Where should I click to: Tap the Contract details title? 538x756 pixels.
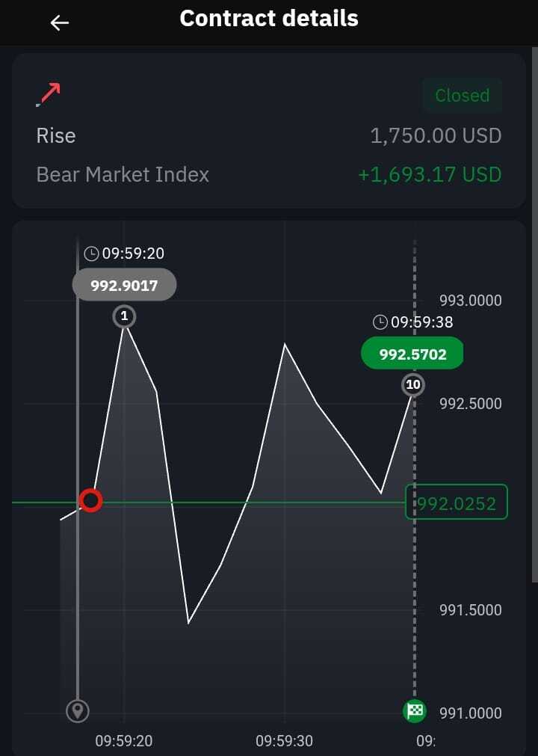pos(269,19)
